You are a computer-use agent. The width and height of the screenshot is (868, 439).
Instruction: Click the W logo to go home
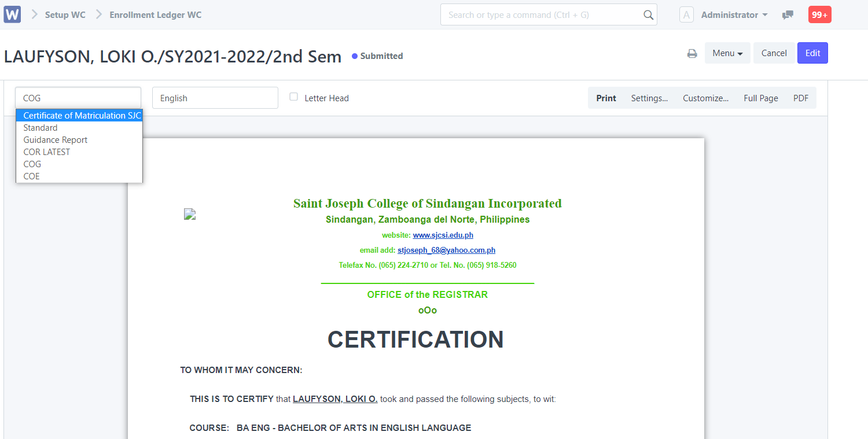point(12,14)
